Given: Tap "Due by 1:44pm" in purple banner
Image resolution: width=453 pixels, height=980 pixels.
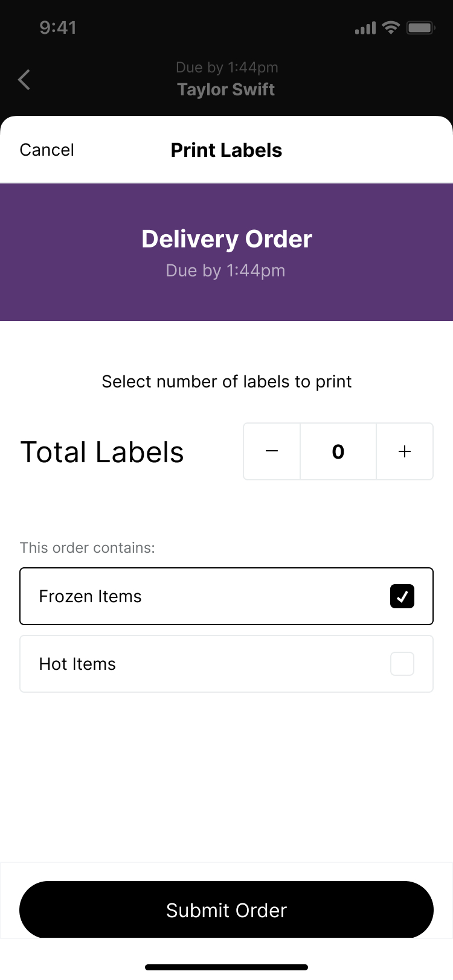Looking at the screenshot, I should pyautogui.click(x=225, y=270).
